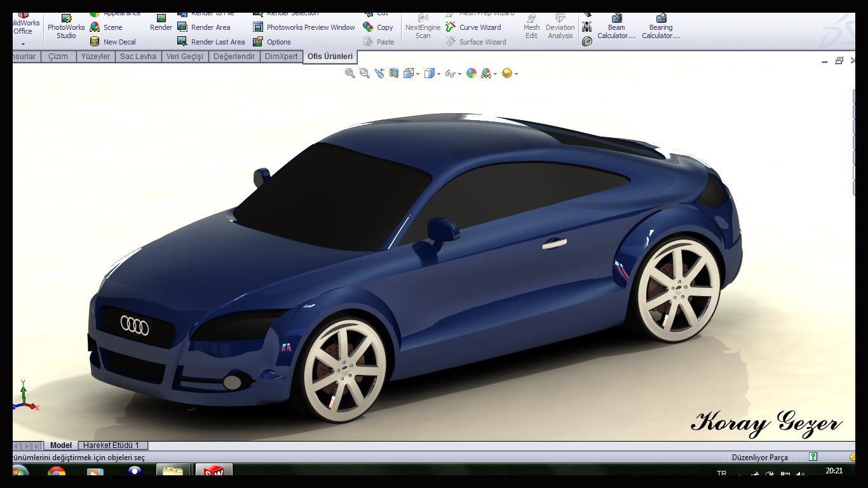Run Deviation Analysis
868x488 pixels.
(x=560, y=27)
